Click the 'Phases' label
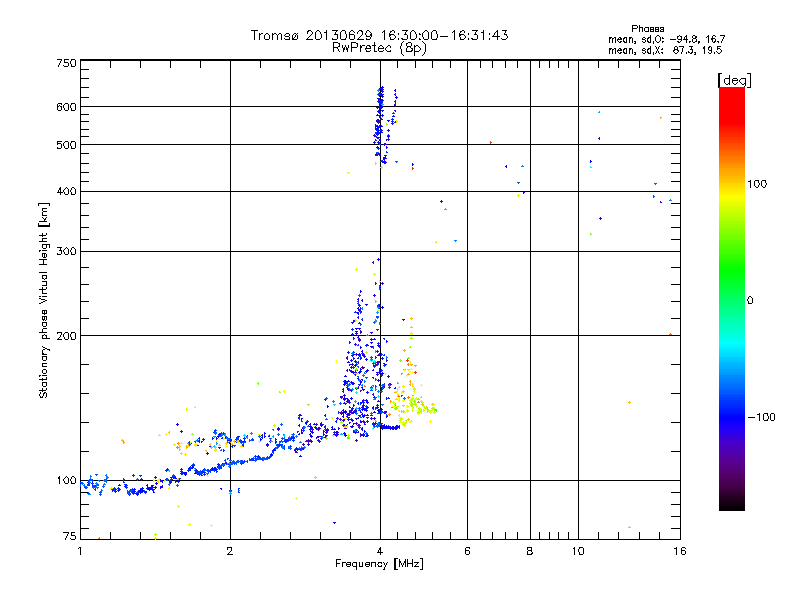This screenshot has width=800, height=600. coord(647,29)
